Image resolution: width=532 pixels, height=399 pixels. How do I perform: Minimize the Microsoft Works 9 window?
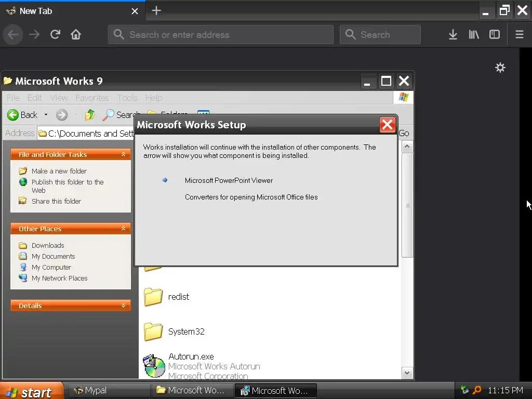tap(367, 81)
